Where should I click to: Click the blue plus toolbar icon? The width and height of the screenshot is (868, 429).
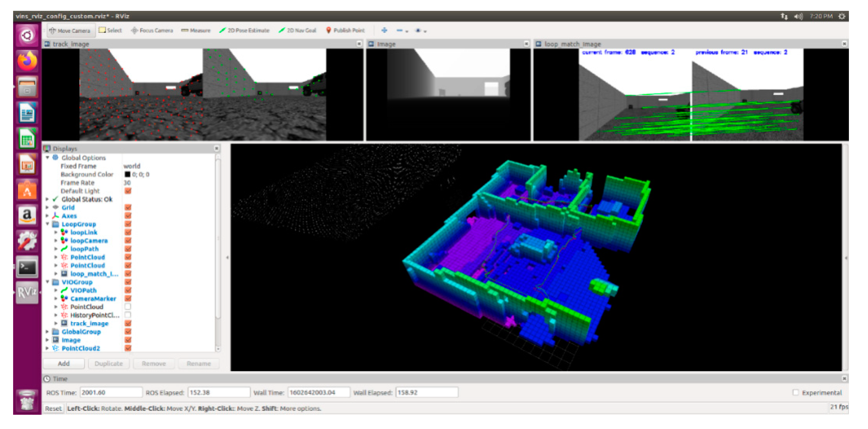(x=384, y=31)
